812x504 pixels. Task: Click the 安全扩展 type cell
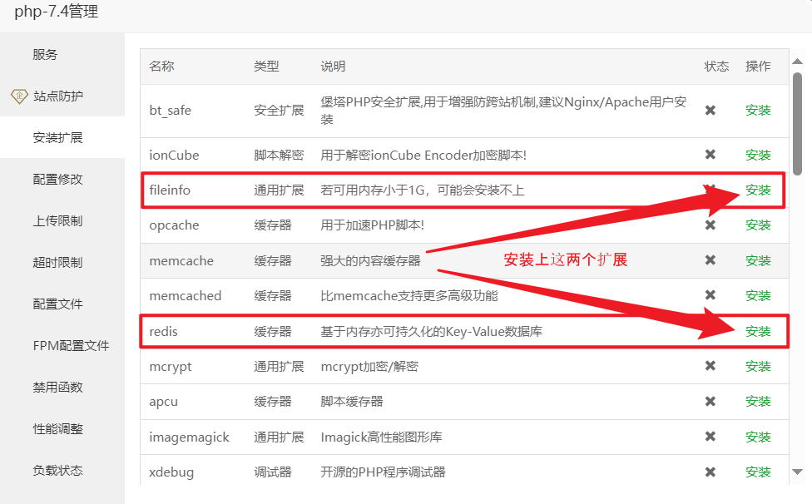[280, 111]
